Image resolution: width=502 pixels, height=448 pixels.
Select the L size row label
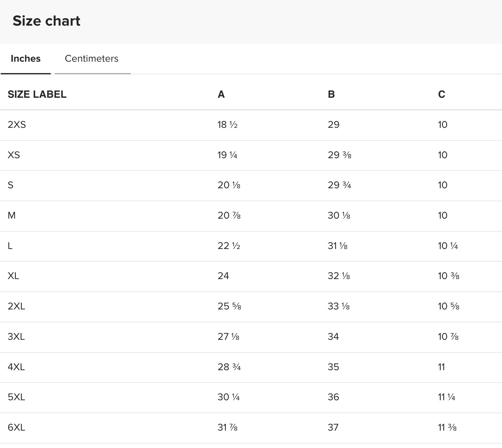click(10, 246)
